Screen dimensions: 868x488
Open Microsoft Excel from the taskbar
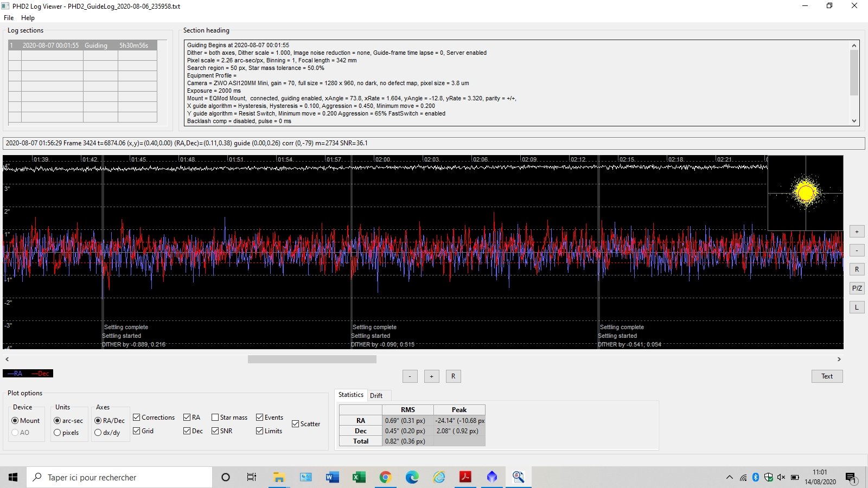point(359,477)
